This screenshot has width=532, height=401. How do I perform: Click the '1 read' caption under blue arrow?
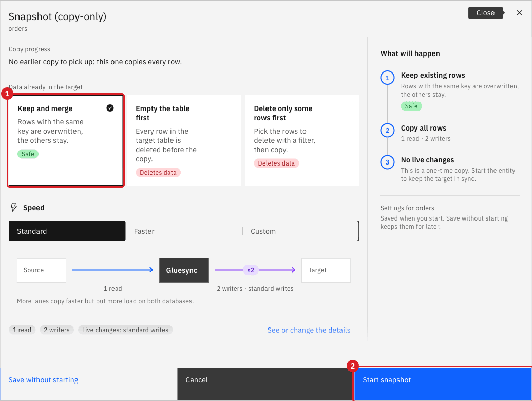112,288
